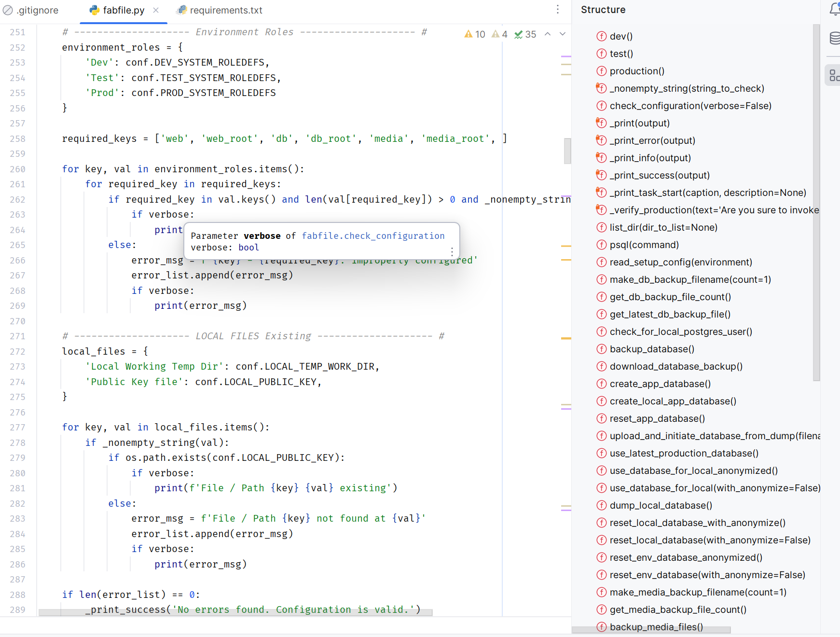This screenshot has height=637, width=840.
Task: Close the fabfile.py tab
Action: (x=156, y=10)
